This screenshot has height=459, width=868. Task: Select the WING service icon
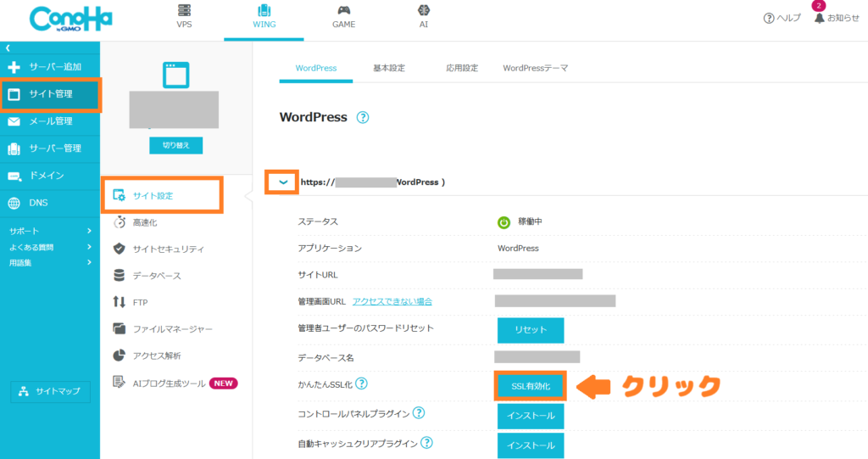tap(264, 10)
